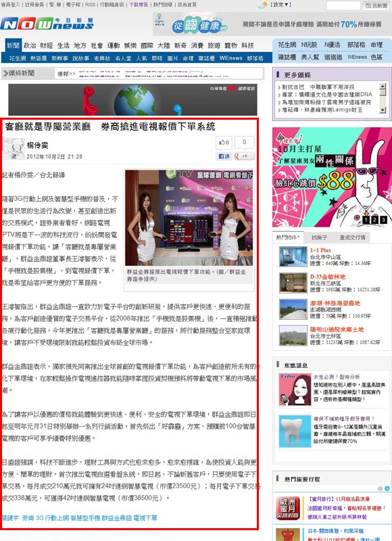Select the blue carousel dot in 熱門旅遊行程
This screenshot has width=392, height=541.
coord(387,488)
